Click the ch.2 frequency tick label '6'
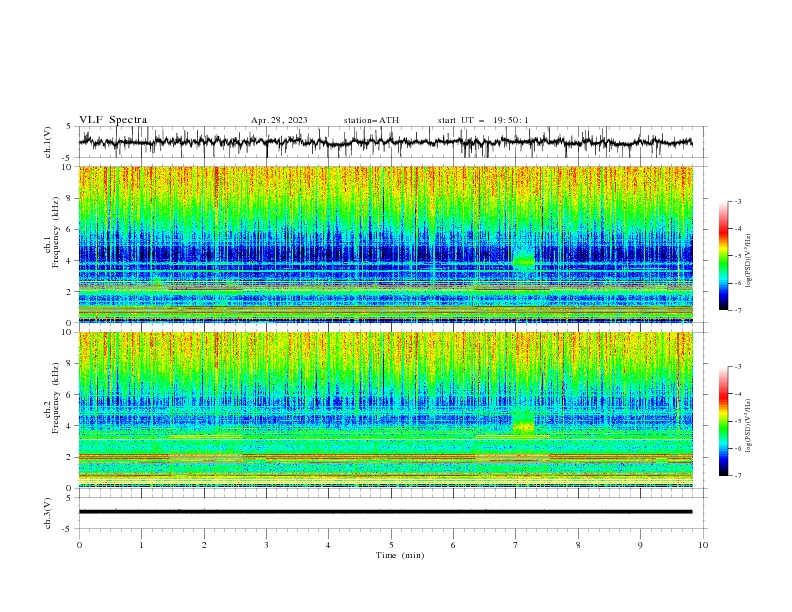 70,395
